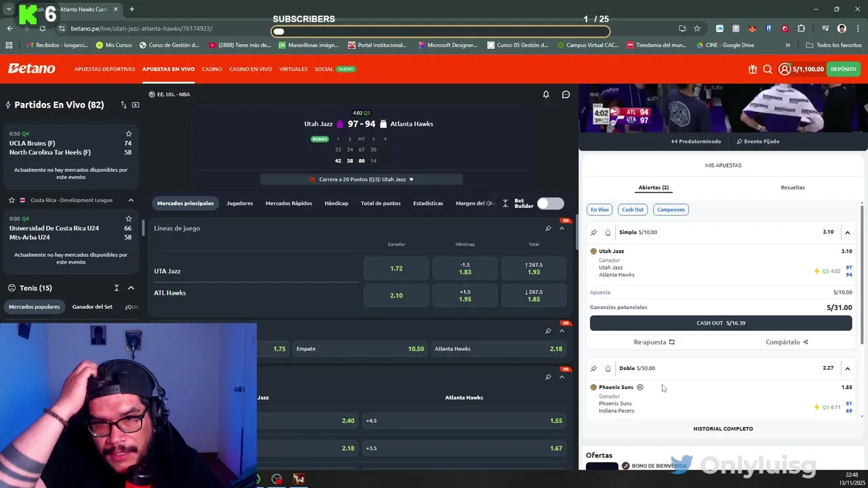Pin the Líneas de juego market

pyautogui.click(x=548, y=228)
